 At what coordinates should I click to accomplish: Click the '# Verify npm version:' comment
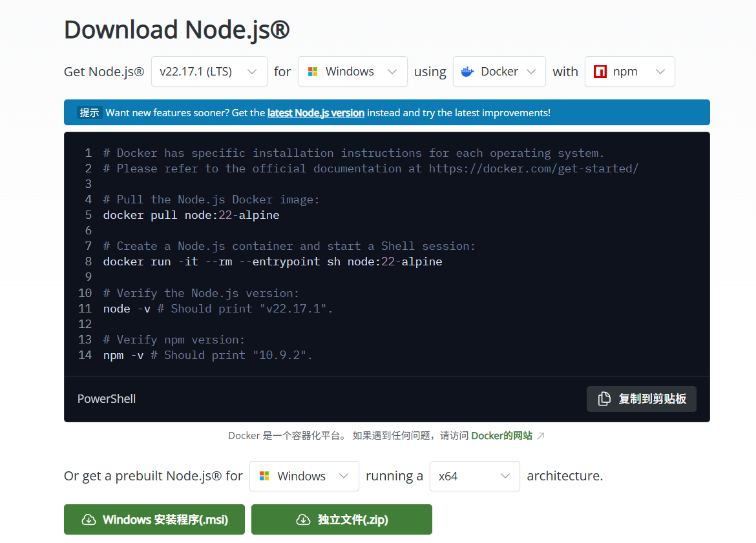coord(174,340)
